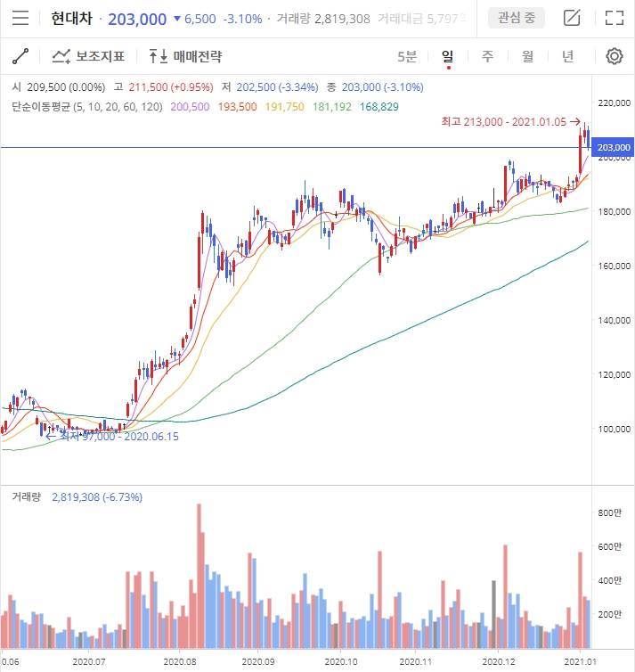Select the 일 daily interval
Screen dimensions: 635x672
coord(447,56)
